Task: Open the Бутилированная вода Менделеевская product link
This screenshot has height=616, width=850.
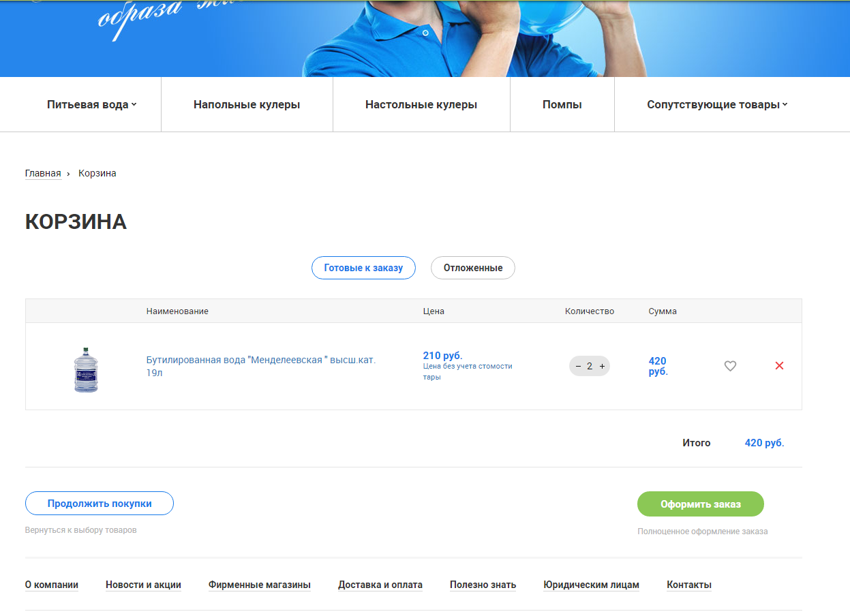Action: pos(261,366)
